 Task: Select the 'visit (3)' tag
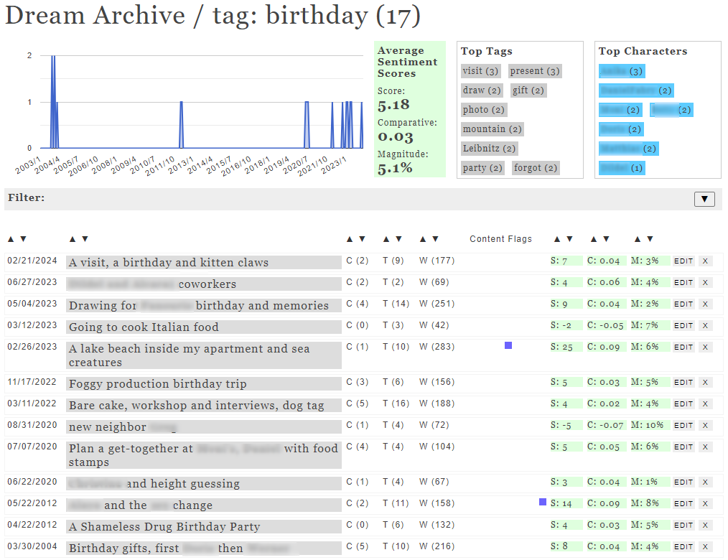[x=480, y=71]
